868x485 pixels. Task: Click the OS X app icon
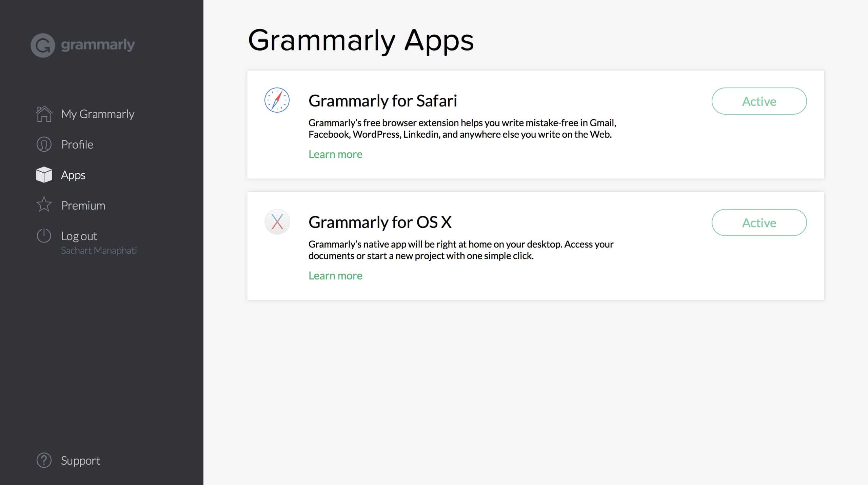pyautogui.click(x=277, y=222)
